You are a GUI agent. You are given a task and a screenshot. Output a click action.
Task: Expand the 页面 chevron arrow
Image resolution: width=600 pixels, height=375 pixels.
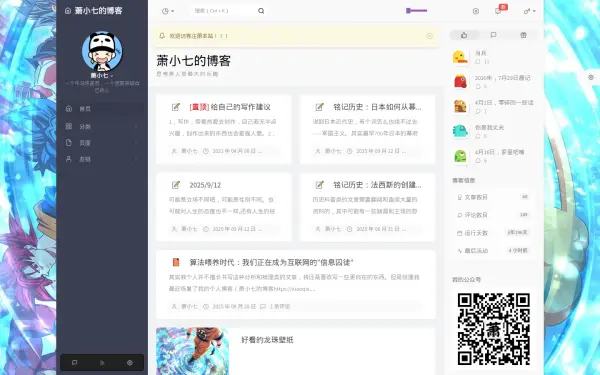click(x=135, y=143)
